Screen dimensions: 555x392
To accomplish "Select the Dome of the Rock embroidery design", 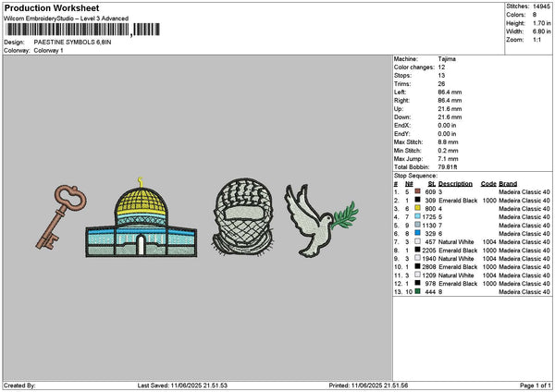I will [x=142, y=217].
